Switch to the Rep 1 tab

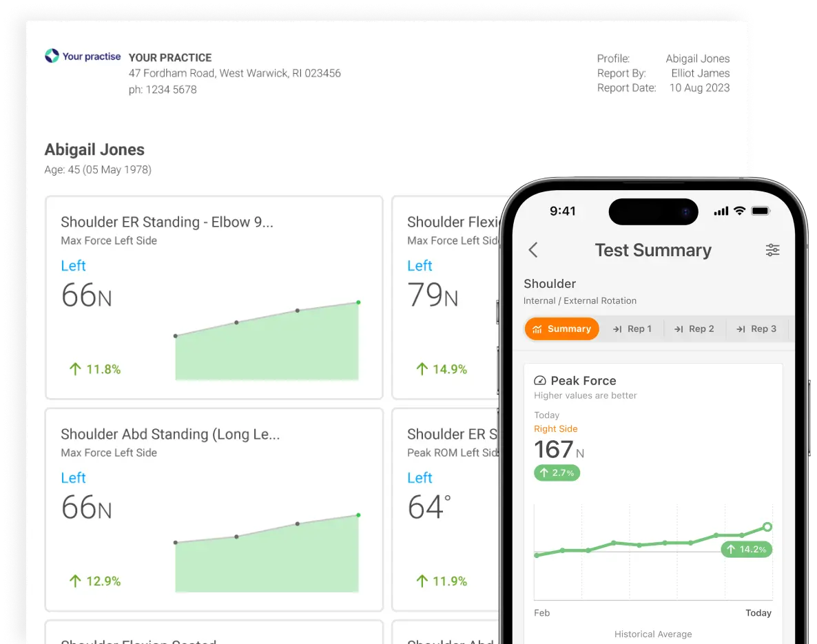coord(632,329)
